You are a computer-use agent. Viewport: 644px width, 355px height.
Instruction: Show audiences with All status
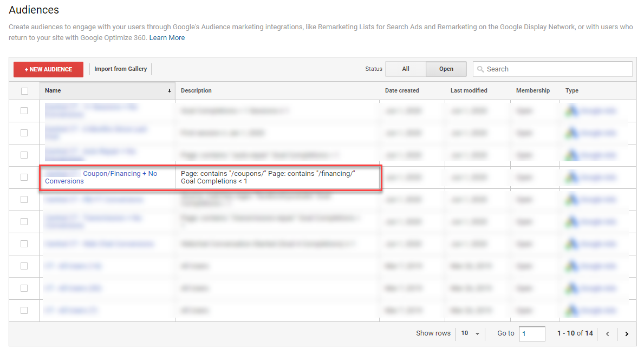(405, 69)
